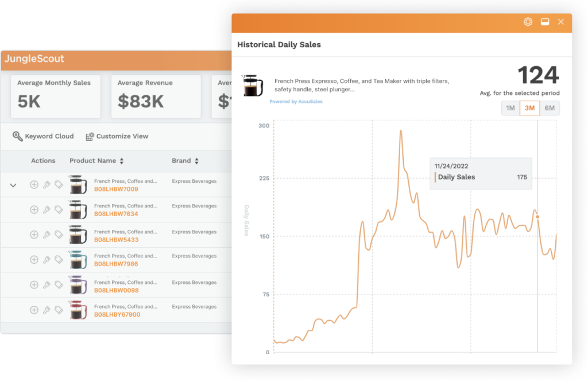
Task: Open ASIN link B08LHBW7986
Action: tap(116, 264)
